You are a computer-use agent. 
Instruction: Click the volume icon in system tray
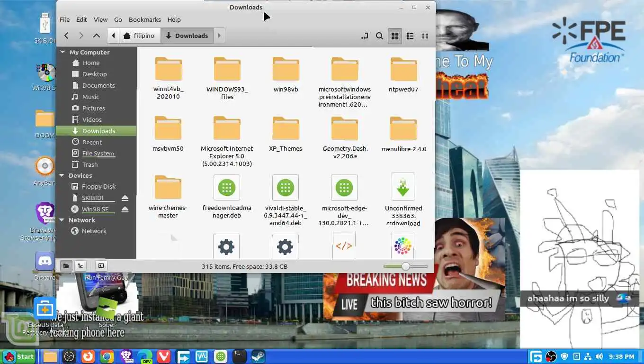click(x=599, y=356)
